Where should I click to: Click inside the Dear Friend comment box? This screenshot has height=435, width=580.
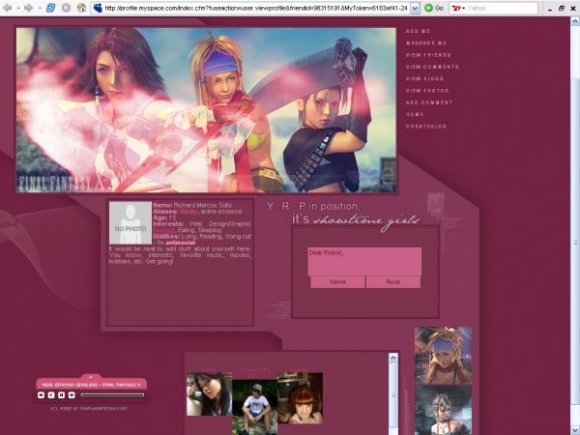pyautogui.click(x=364, y=262)
